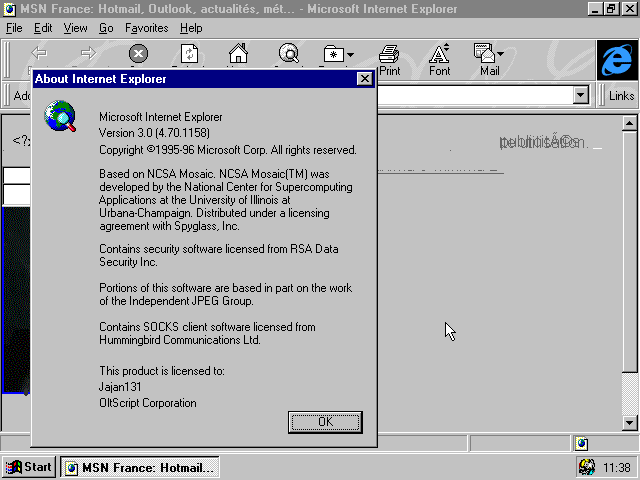Open the Edit menu
The width and height of the screenshot is (640, 480).
[43, 28]
